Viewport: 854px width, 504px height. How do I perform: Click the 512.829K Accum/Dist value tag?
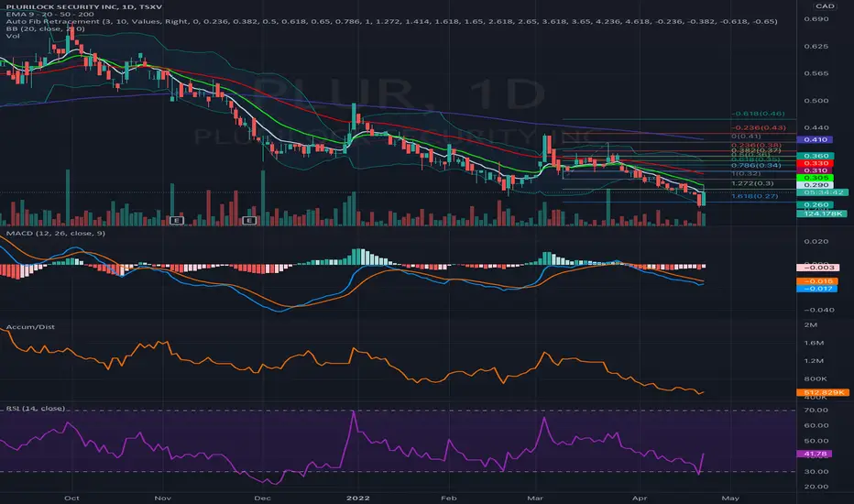[823, 392]
